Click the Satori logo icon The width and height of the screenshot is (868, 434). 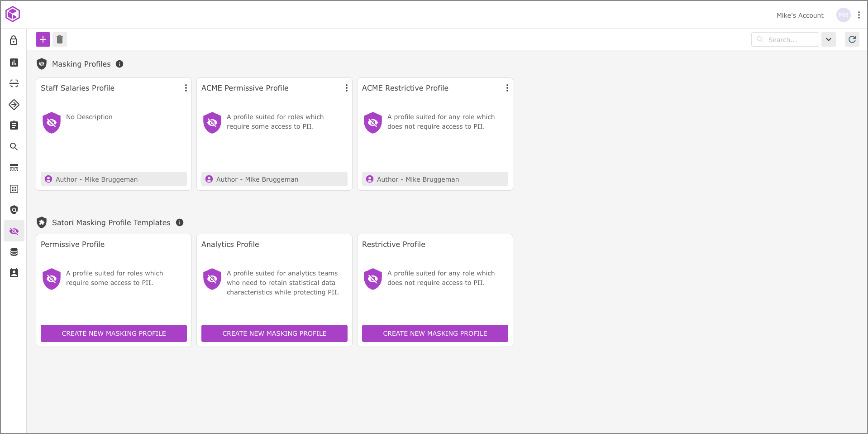[x=13, y=14]
